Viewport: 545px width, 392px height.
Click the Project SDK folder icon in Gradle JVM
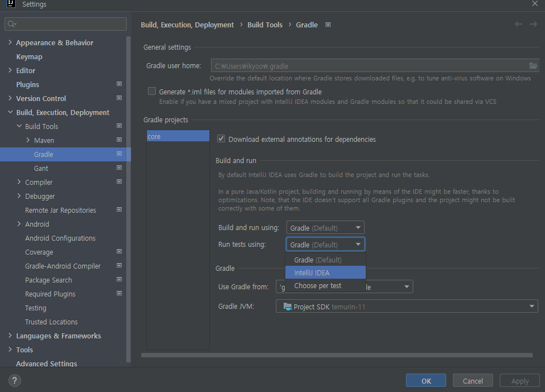(x=288, y=307)
